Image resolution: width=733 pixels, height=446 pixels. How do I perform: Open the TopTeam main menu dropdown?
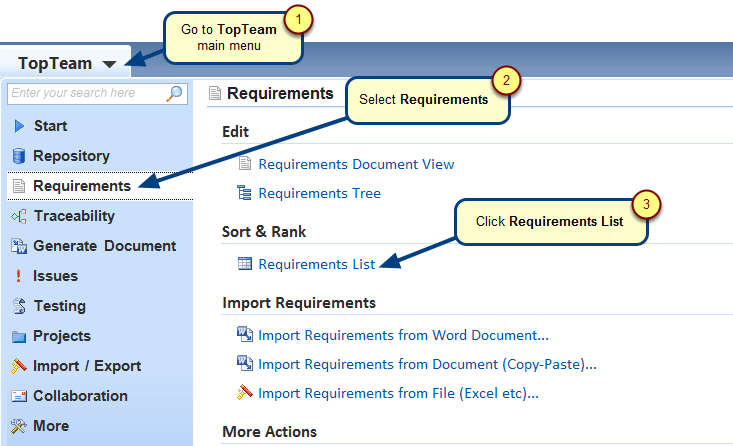click(x=67, y=63)
